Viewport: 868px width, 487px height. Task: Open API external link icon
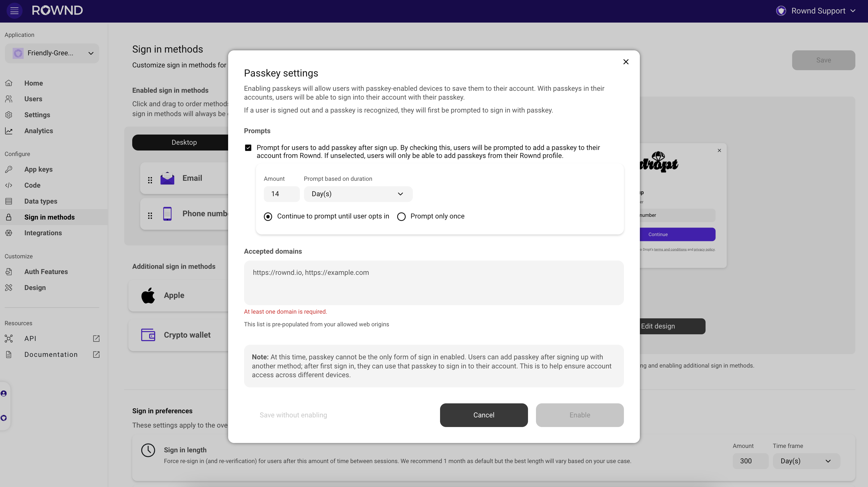point(96,339)
